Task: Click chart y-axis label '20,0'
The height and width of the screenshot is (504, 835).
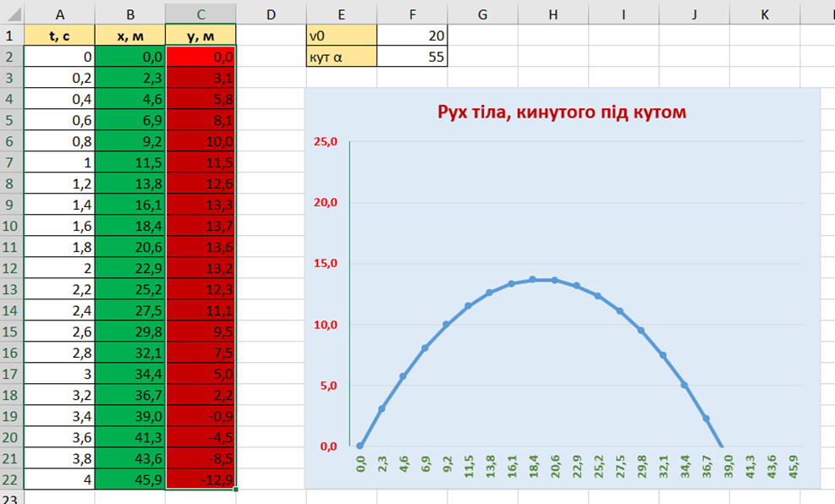Action: click(326, 202)
